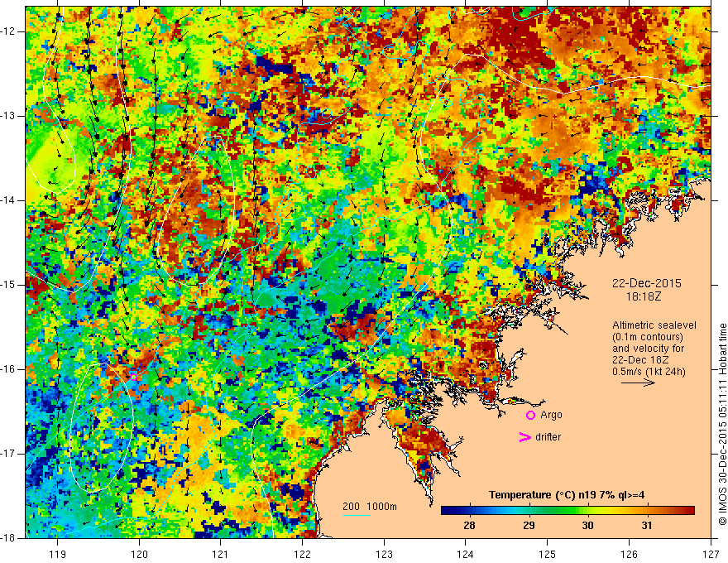728x563 pixels.
Task: Click the '0.5m/s (1kt 24h)' text line
Action: pos(649,372)
